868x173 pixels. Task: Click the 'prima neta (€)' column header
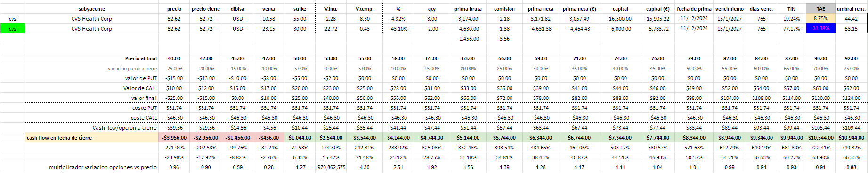[579, 9]
